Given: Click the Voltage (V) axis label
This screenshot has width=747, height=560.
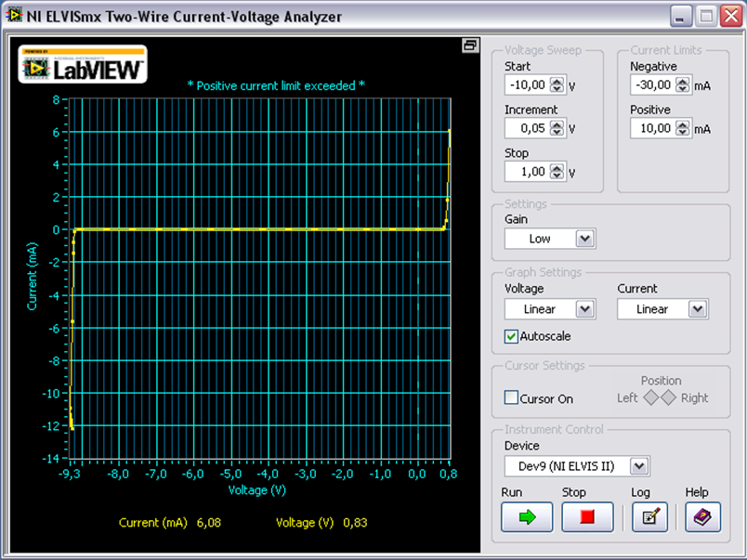Looking at the screenshot, I should 256,490.
